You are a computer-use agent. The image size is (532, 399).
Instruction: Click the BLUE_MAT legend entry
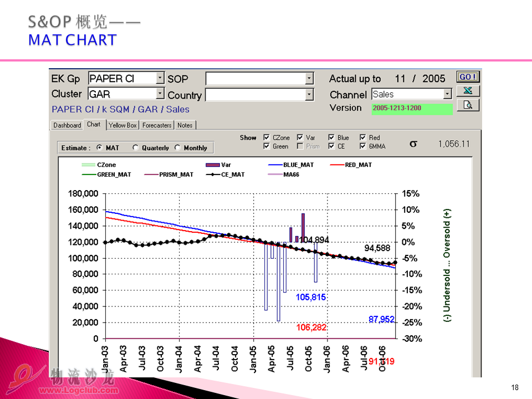click(x=291, y=165)
